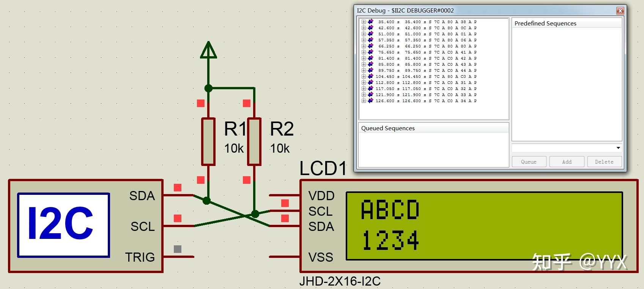Click the Predefined Sequences header
The width and height of the screenshot is (644, 289).
567,23
